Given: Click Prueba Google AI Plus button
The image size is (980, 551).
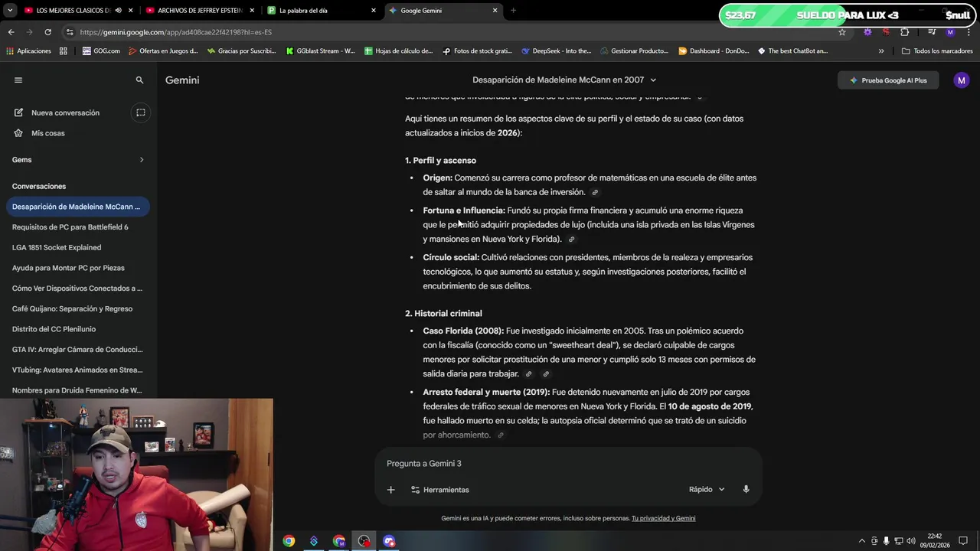Looking at the screenshot, I should [888, 80].
